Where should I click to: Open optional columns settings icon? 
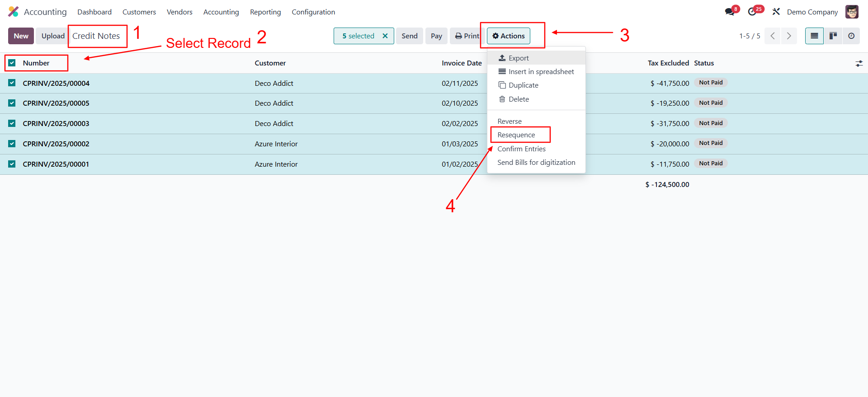tap(859, 64)
